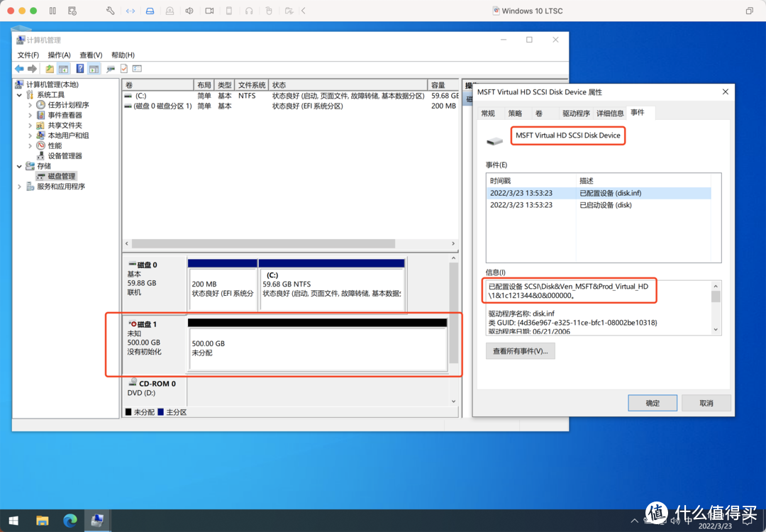766x532 pixels.
Task: Collapse the 存储 tree node
Action: pos(20,166)
